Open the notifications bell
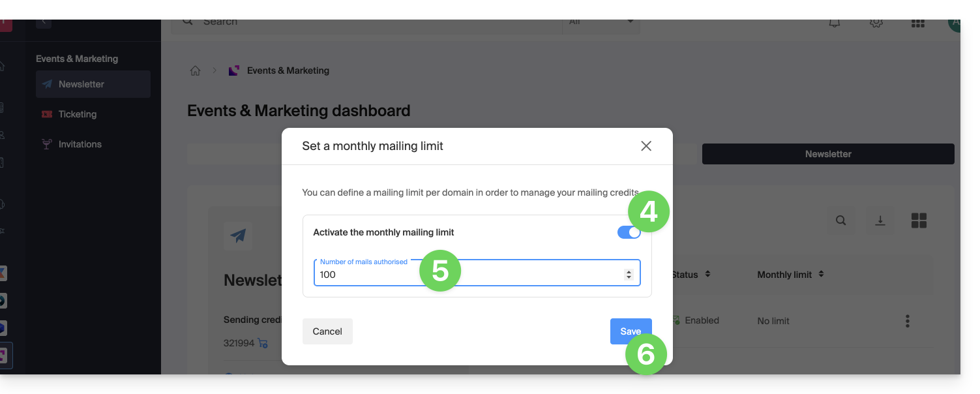This screenshot has height=394, width=980. tap(834, 23)
